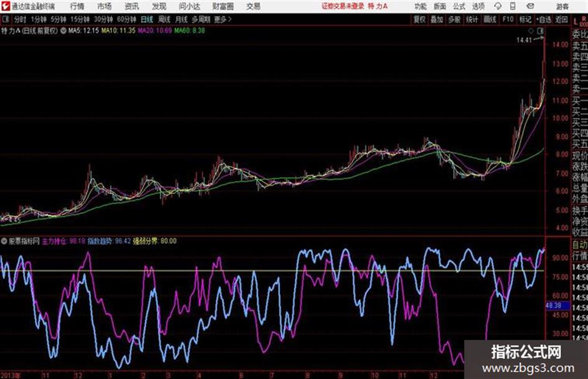
Task: Click the headset customer service icon
Action: pyautogui.click(x=498, y=6)
